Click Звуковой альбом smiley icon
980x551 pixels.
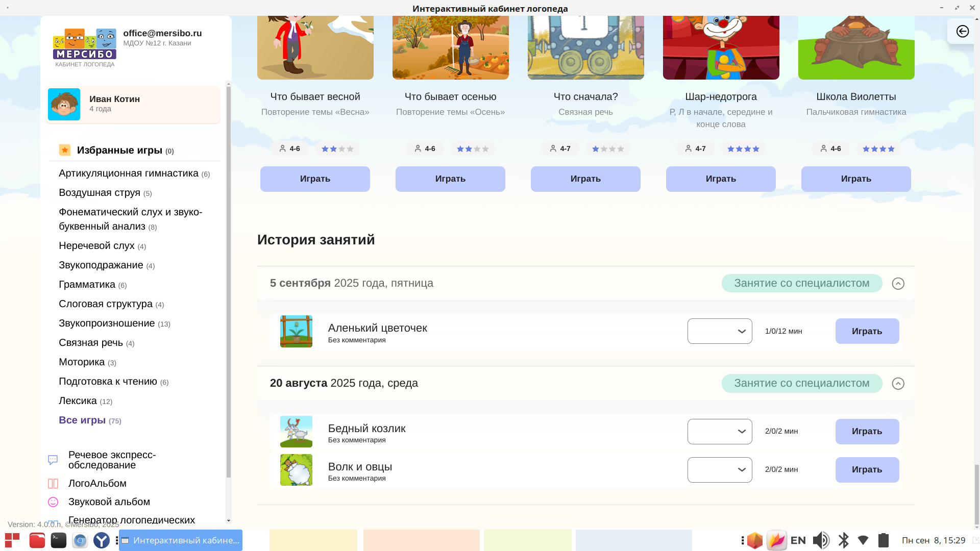coord(53,502)
